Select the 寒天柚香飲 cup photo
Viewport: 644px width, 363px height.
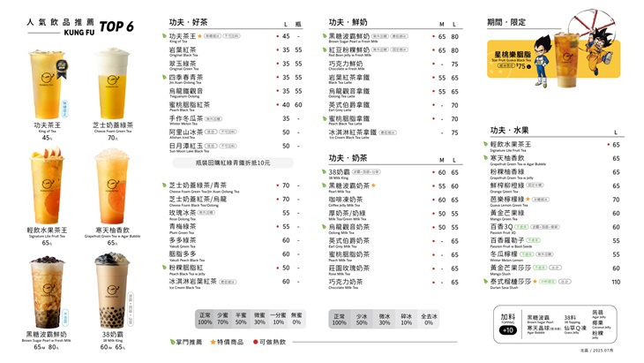pyautogui.click(x=112, y=187)
